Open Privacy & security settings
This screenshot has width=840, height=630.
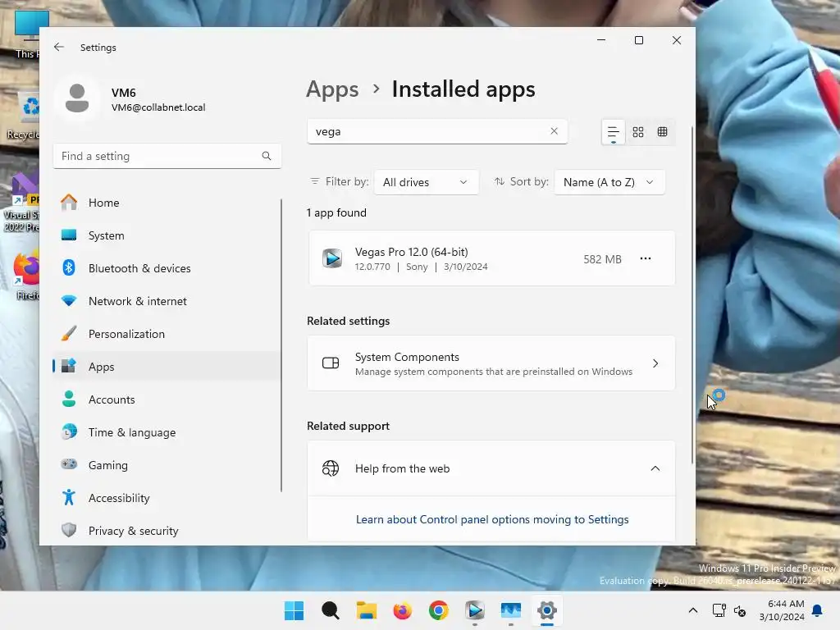(167, 531)
